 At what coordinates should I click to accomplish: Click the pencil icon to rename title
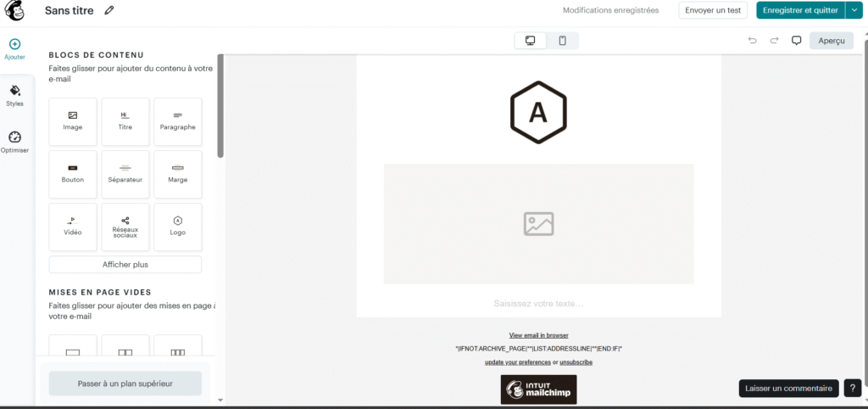point(108,11)
